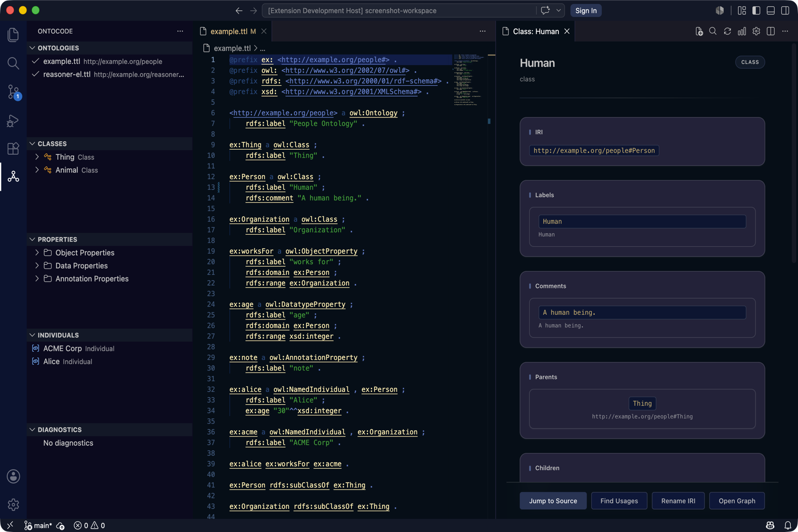This screenshot has width=798, height=532.
Task: Click the Thing parent chip
Action: (x=642, y=403)
